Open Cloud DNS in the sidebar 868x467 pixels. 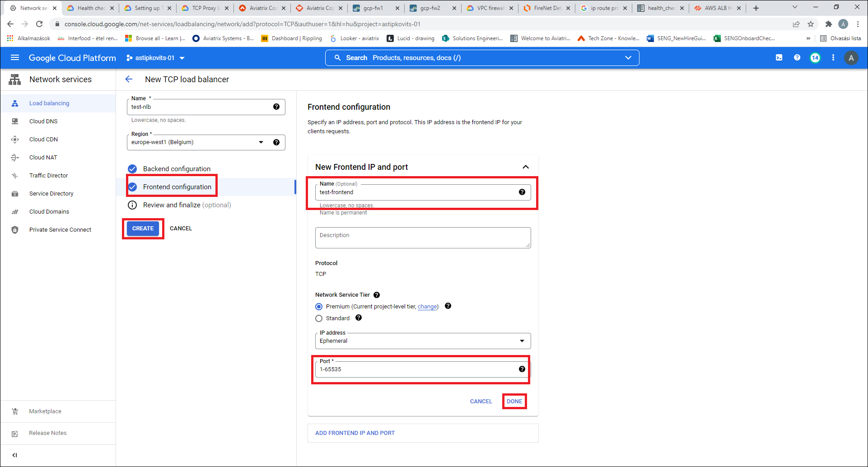point(43,121)
